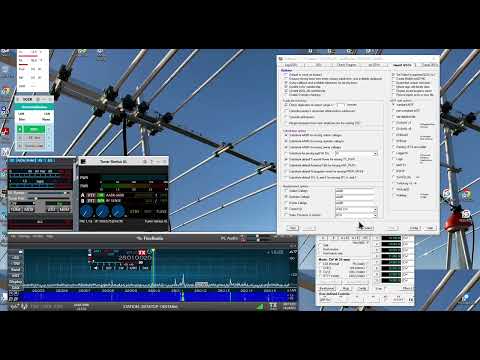Mute the slice using its speaker icon

96,268
